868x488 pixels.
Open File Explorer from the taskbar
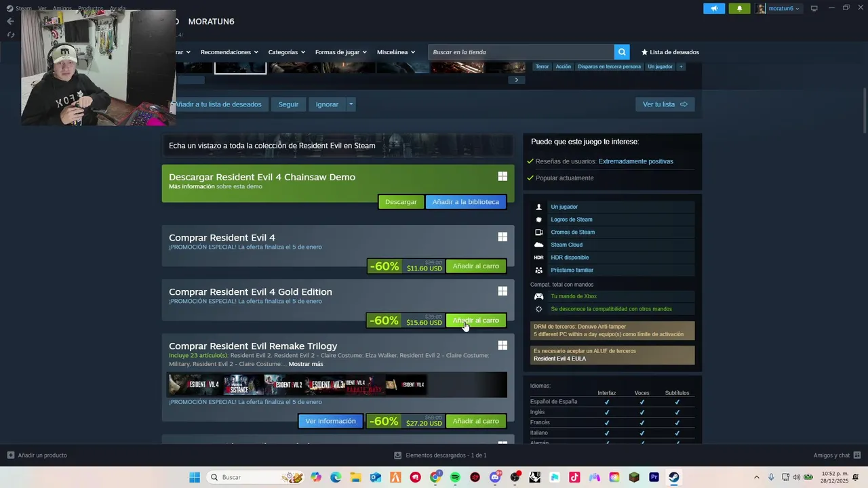coord(355,477)
